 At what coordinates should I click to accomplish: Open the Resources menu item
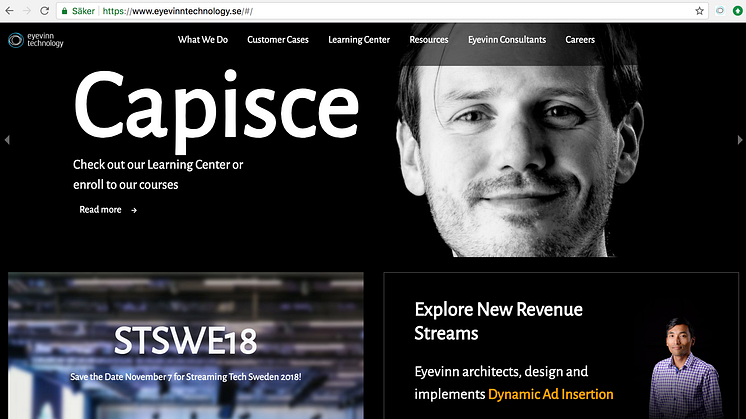coord(429,40)
